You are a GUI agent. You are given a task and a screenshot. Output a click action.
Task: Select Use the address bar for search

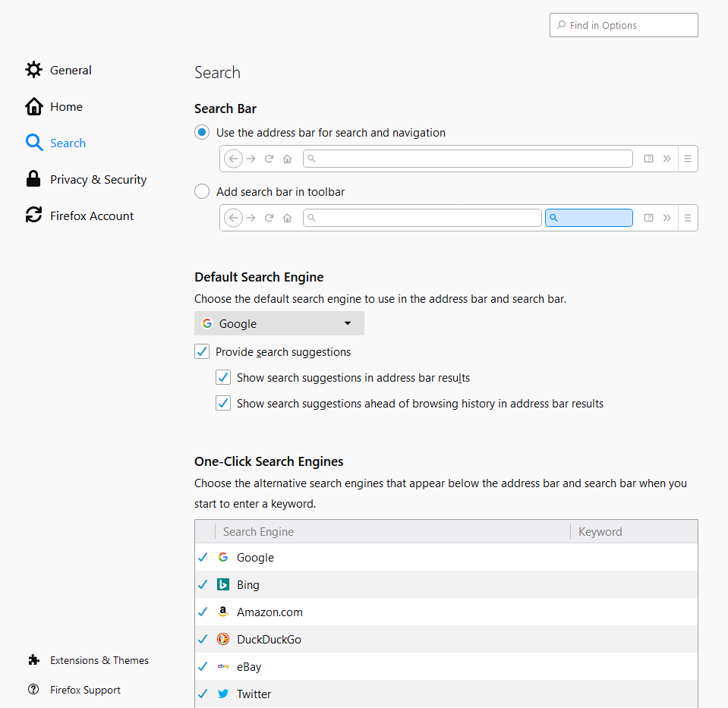tap(201, 132)
